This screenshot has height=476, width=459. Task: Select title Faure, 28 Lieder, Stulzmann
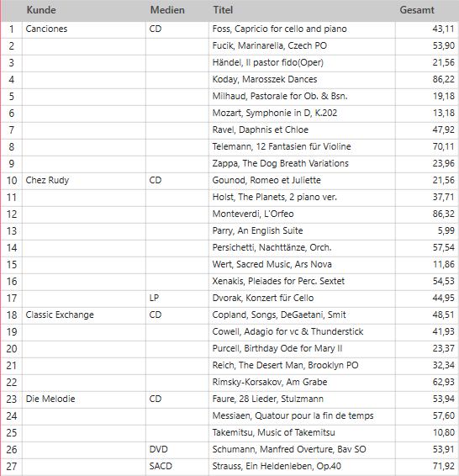pyautogui.click(x=302, y=399)
